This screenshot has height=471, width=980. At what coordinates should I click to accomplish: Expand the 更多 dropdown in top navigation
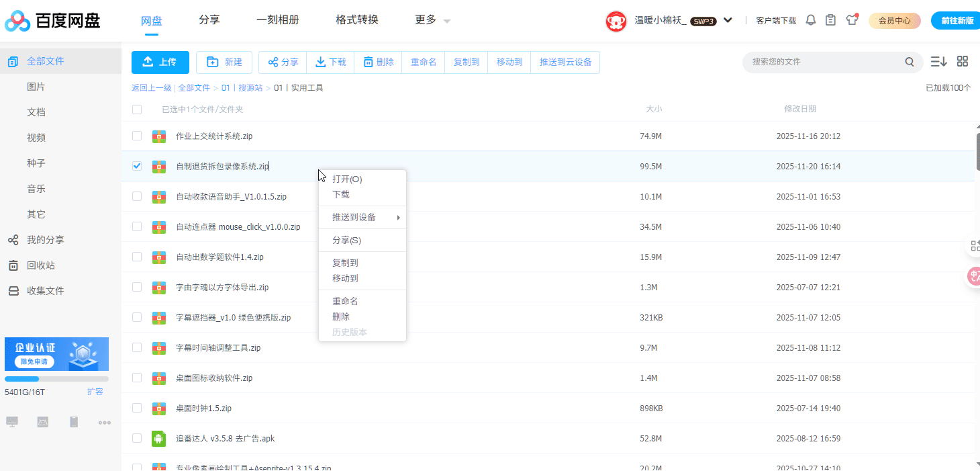(x=432, y=20)
